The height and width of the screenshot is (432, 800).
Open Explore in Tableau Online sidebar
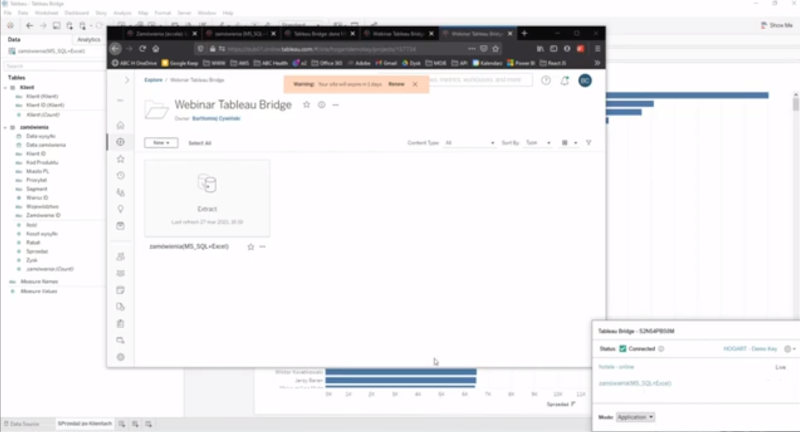point(120,142)
